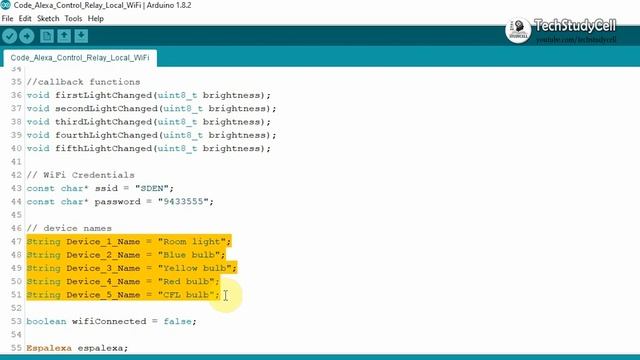Select the Code_Alexa_Control_Relay_Local_WiFi tab
The image size is (640, 360).
click(80, 58)
